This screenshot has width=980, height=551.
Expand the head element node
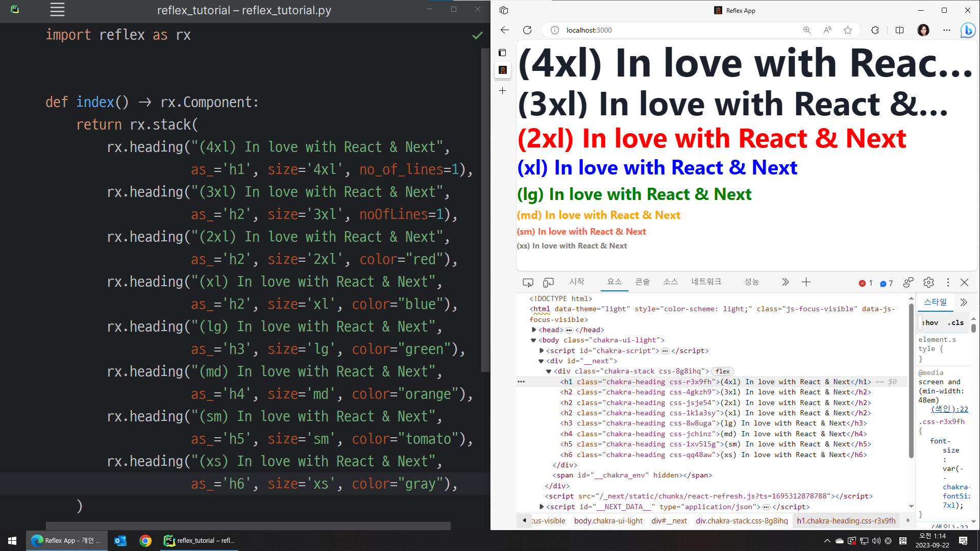pos(534,330)
